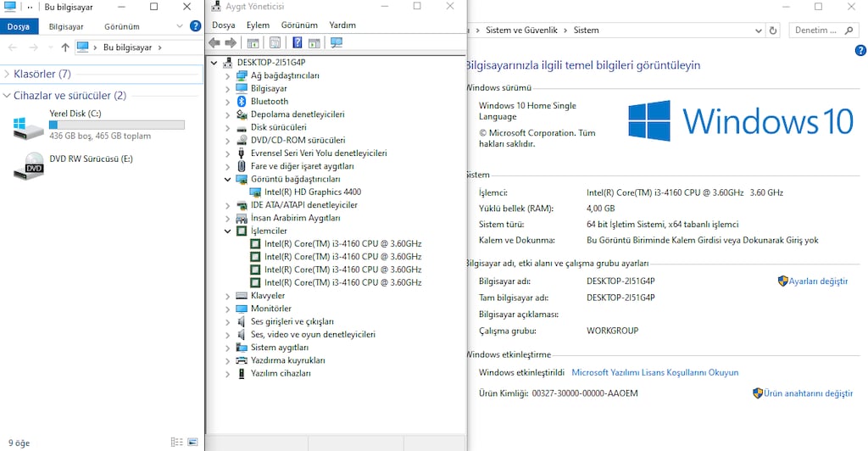Click Sistem ve Güvenlik breadcrumb

pyautogui.click(x=521, y=31)
